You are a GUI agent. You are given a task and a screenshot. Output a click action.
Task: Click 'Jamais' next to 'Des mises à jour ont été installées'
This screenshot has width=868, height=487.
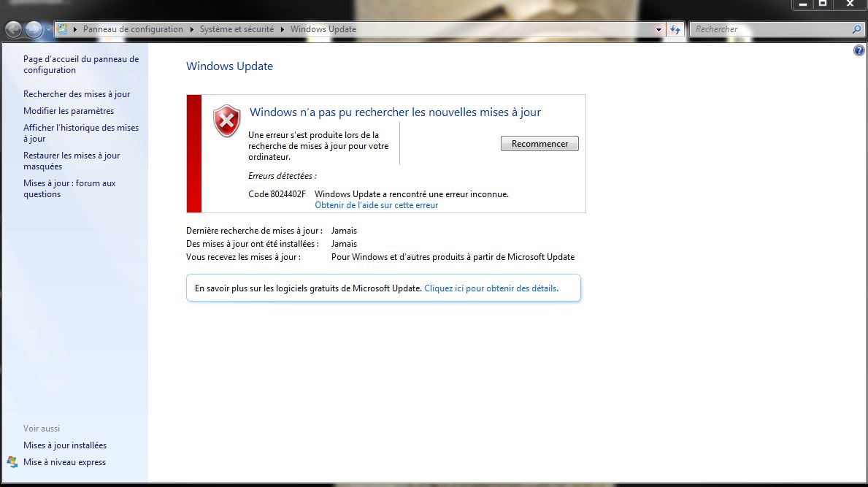coord(344,244)
